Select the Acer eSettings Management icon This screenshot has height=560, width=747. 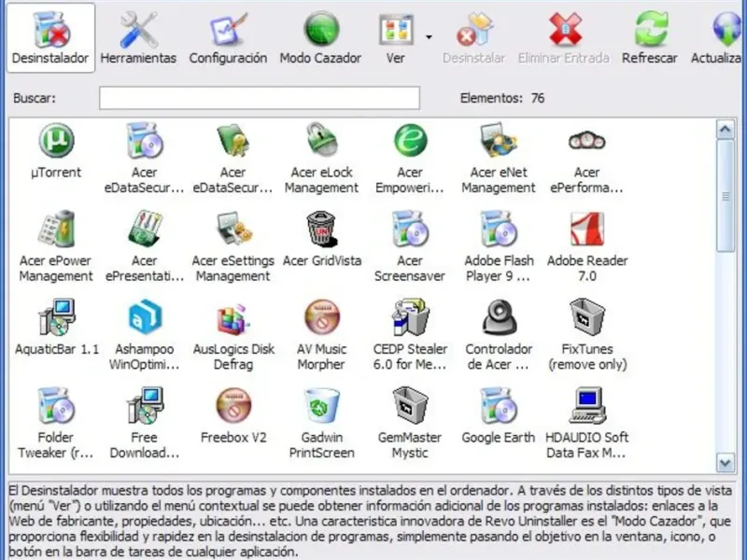(233, 229)
